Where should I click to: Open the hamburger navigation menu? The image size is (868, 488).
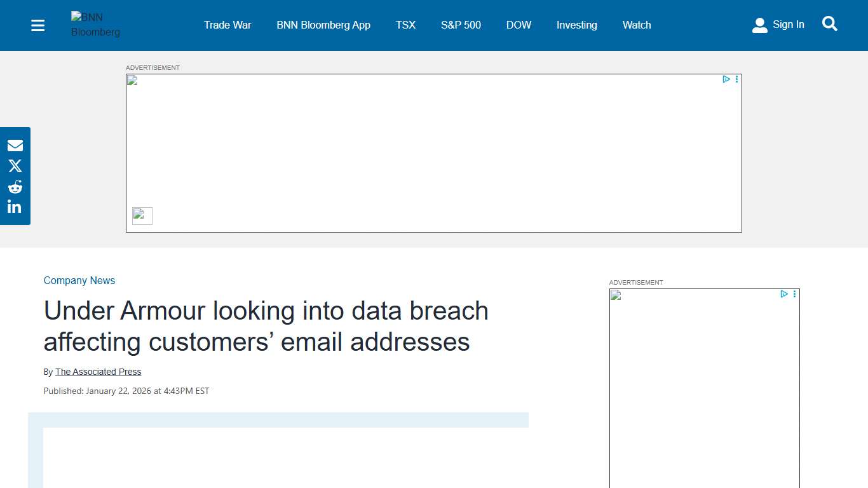click(x=37, y=25)
